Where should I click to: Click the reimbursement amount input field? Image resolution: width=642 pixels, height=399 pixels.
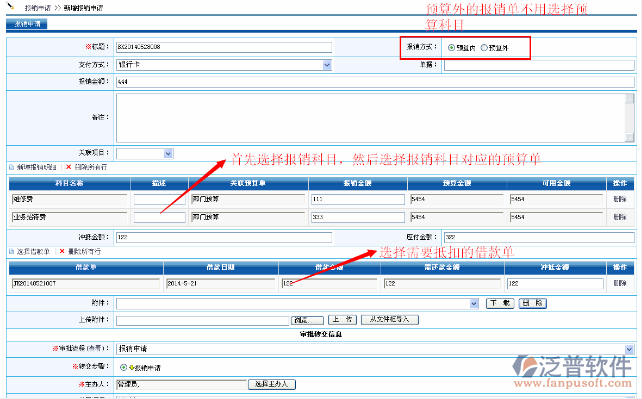pos(375,82)
